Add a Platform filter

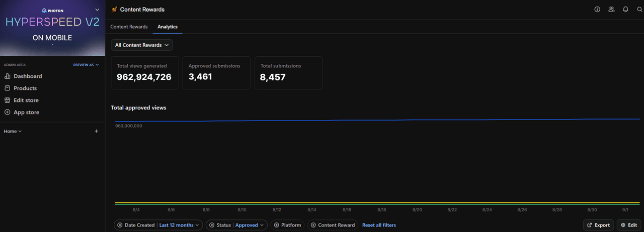[x=287, y=225]
